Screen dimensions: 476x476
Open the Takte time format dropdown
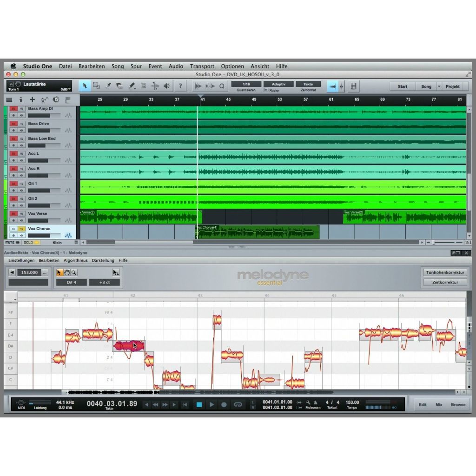(308, 84)
